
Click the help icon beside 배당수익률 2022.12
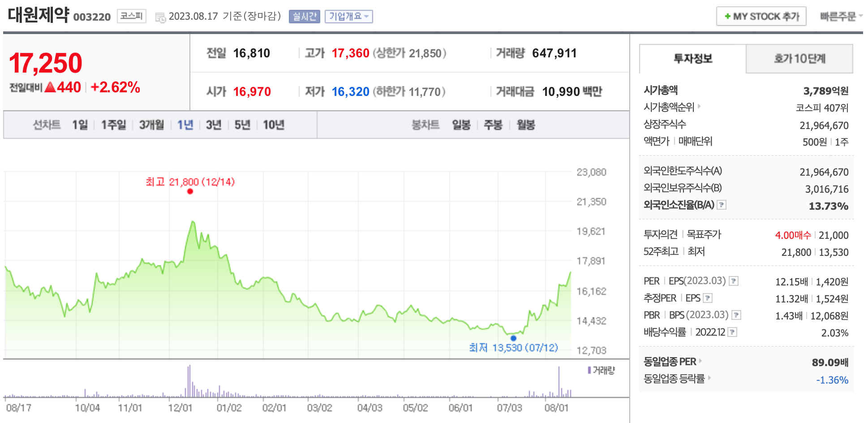click(x=732, y=332)
